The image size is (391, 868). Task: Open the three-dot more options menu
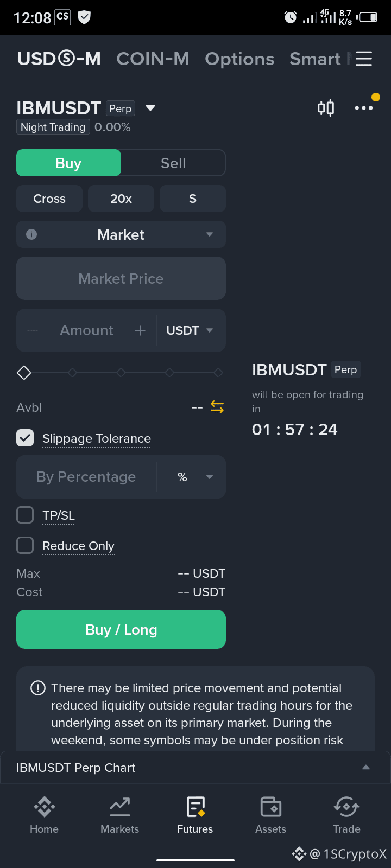(364, 108)
